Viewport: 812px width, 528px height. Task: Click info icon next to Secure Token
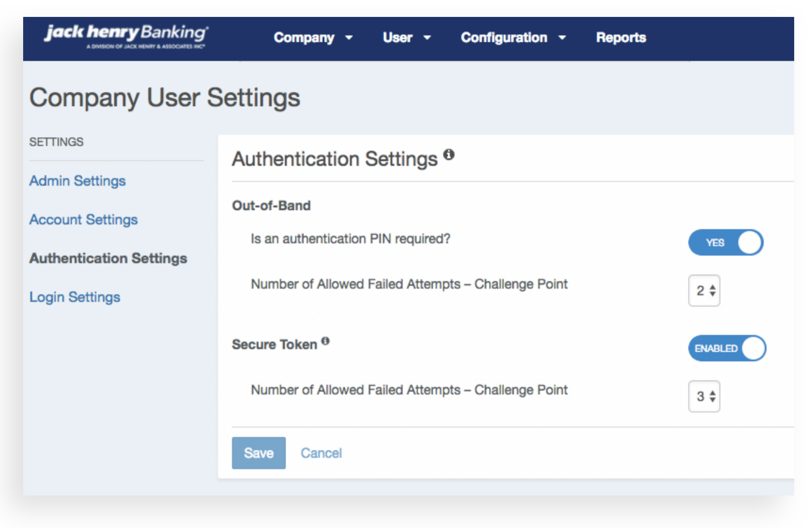point(325,341)
